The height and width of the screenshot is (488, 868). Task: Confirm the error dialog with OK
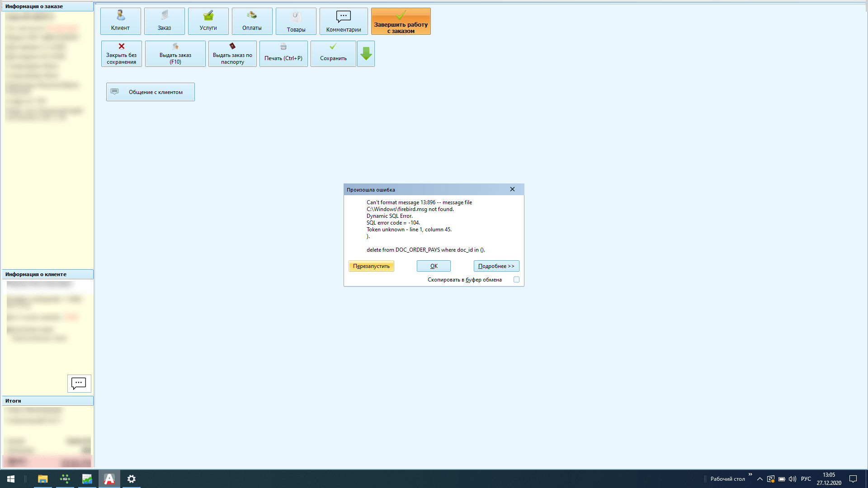pos(434,266)
